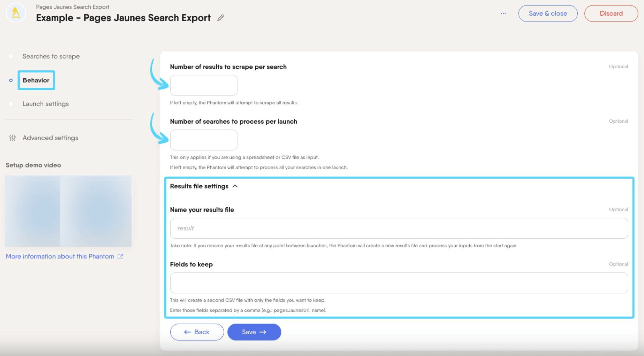Click 'If left empty, the Phantom will attempt to scrape all results' hint
644x356 pixels.
(x=234, y=103)
